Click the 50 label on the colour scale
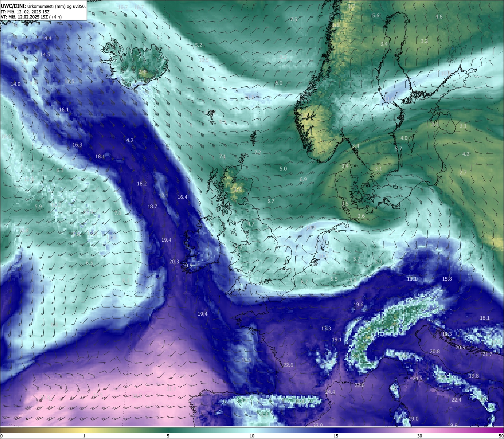Screen dimensions: 504x439 (501, 436)
